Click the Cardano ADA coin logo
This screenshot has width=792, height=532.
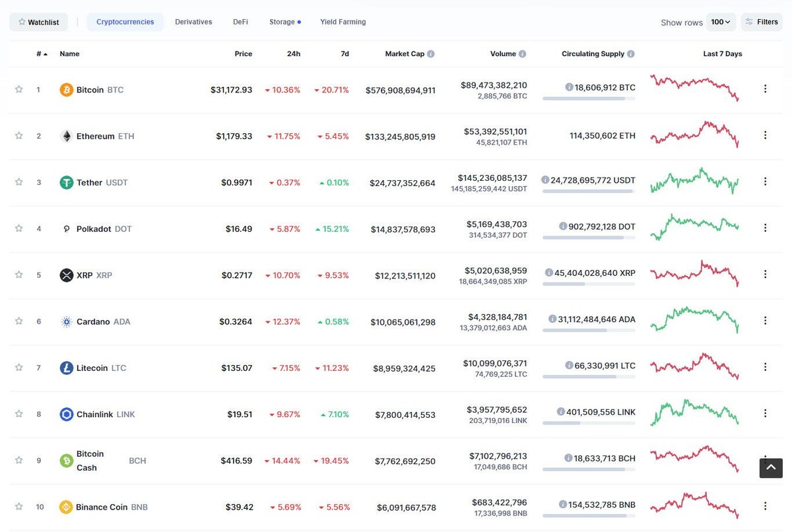coord(65,321)
